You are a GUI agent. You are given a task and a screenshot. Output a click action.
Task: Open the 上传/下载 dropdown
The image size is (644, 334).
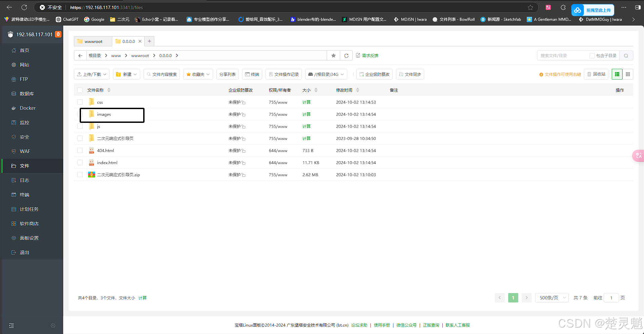pyautogui.click(x=92, y=74)
